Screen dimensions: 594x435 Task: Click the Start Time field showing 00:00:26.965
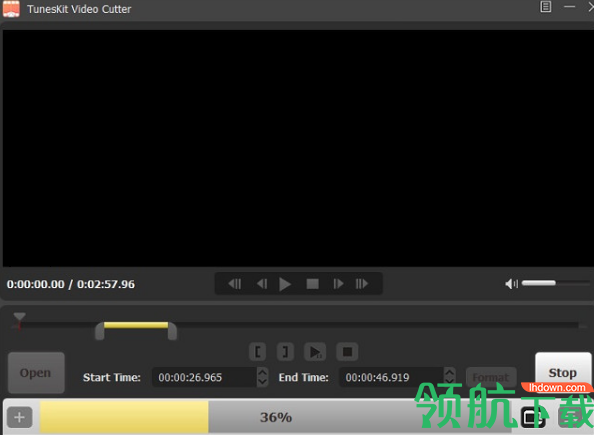click(205, 377)
